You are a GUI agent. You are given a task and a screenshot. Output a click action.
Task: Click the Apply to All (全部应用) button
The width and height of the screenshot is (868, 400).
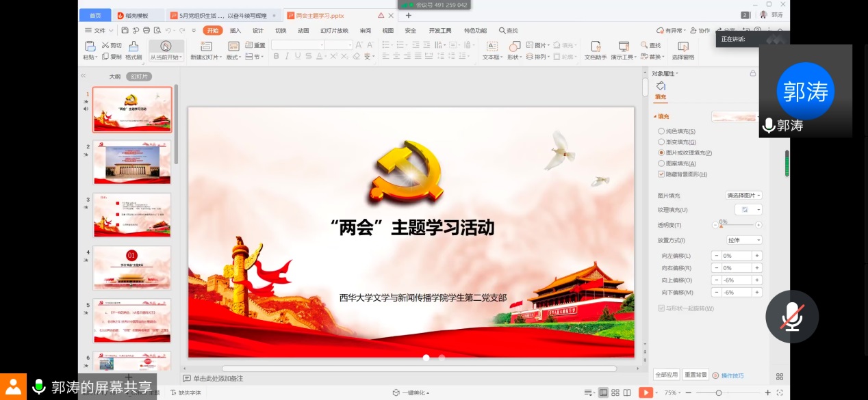666,375
